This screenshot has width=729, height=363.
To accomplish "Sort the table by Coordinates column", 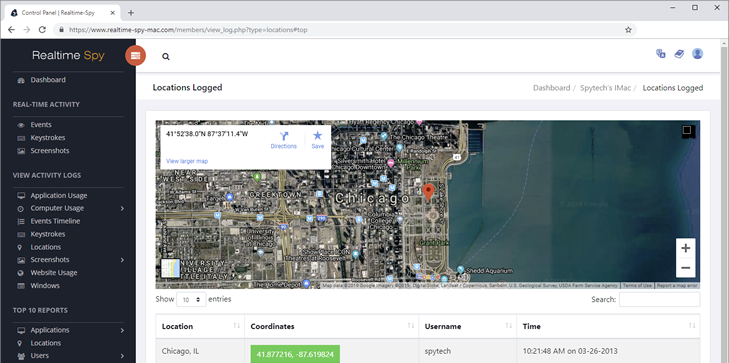I will (331, 326).
